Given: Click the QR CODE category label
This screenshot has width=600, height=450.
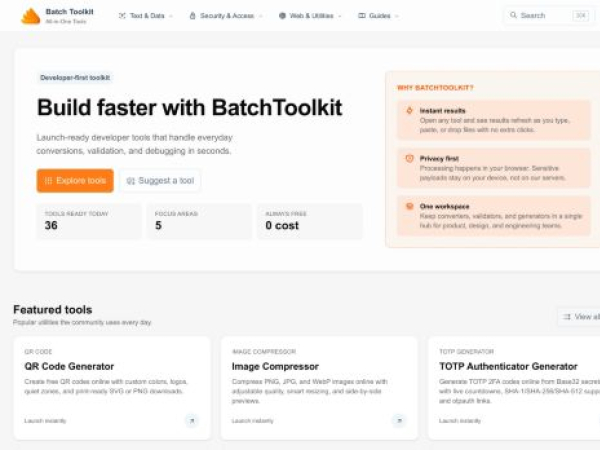Looking at the screenshot, I should click(x=38, y=352).
